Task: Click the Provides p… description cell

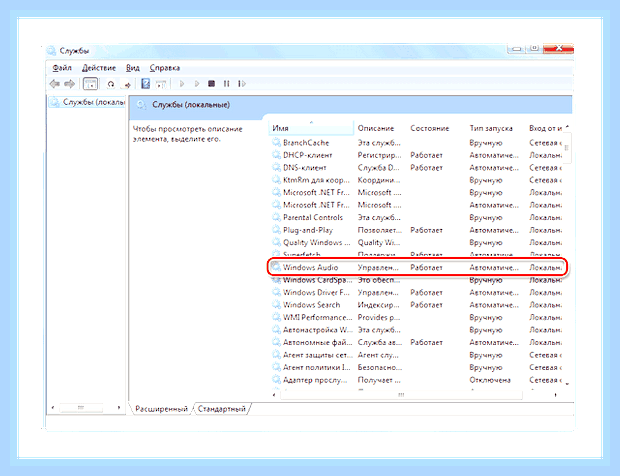Action: tap(379, 317)
